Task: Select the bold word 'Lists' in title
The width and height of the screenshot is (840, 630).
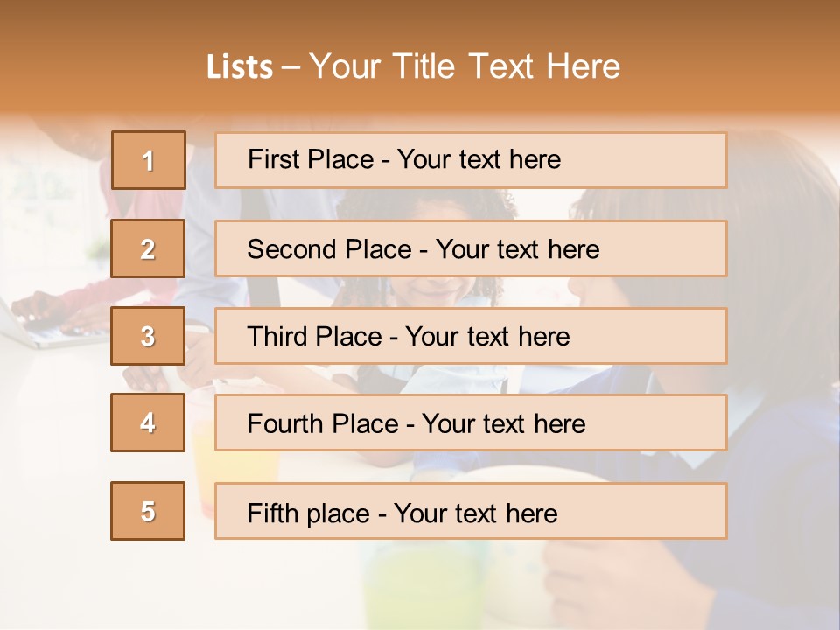Action: [x=240, y=67]
